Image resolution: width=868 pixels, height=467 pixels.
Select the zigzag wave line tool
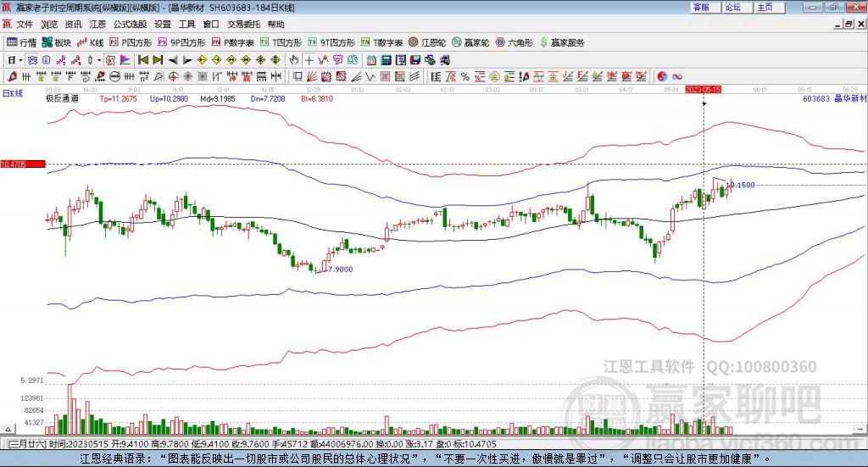click(370, 77)
